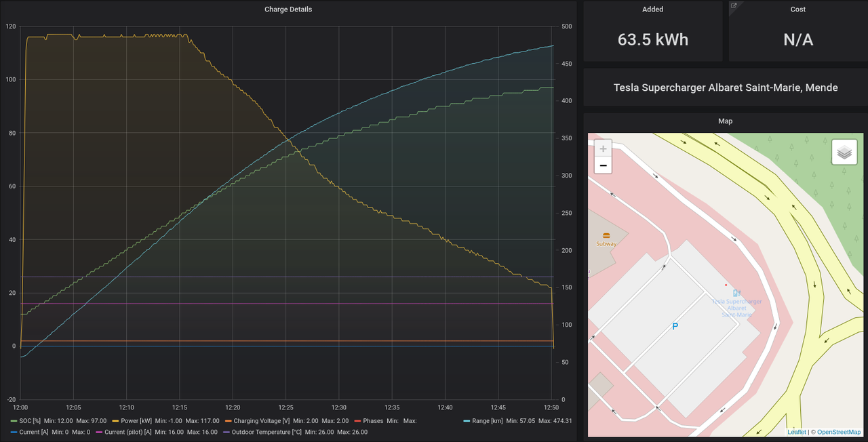Click the 12:25 time axis label
This screenshot has width=868, height=442.
tap(286, 407)
